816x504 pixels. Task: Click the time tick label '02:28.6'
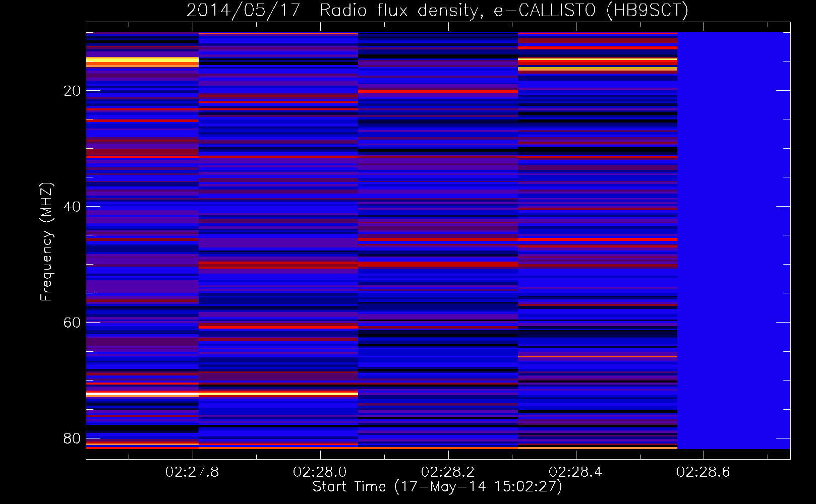(703, 472)
